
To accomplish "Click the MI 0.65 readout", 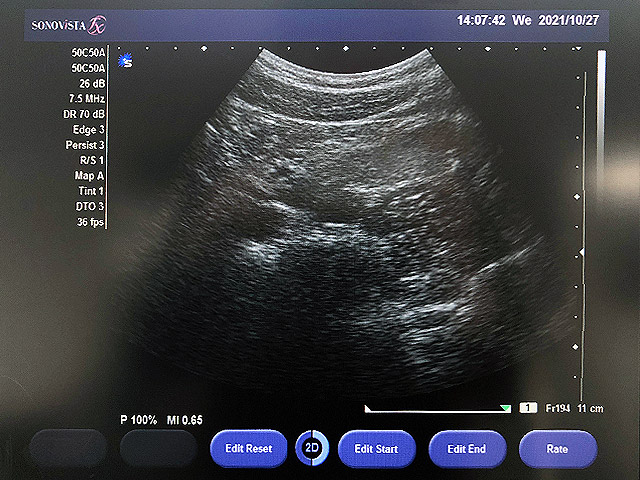I will (184, 420).
